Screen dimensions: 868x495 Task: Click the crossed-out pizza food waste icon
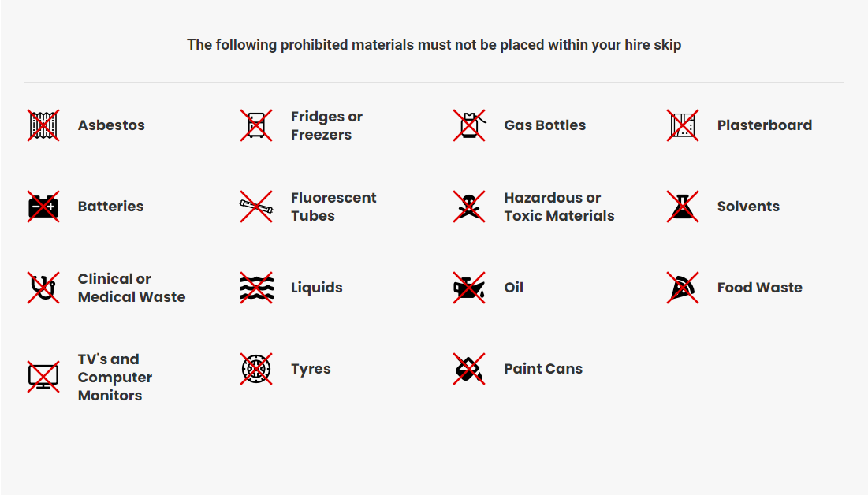pos(683,288)
